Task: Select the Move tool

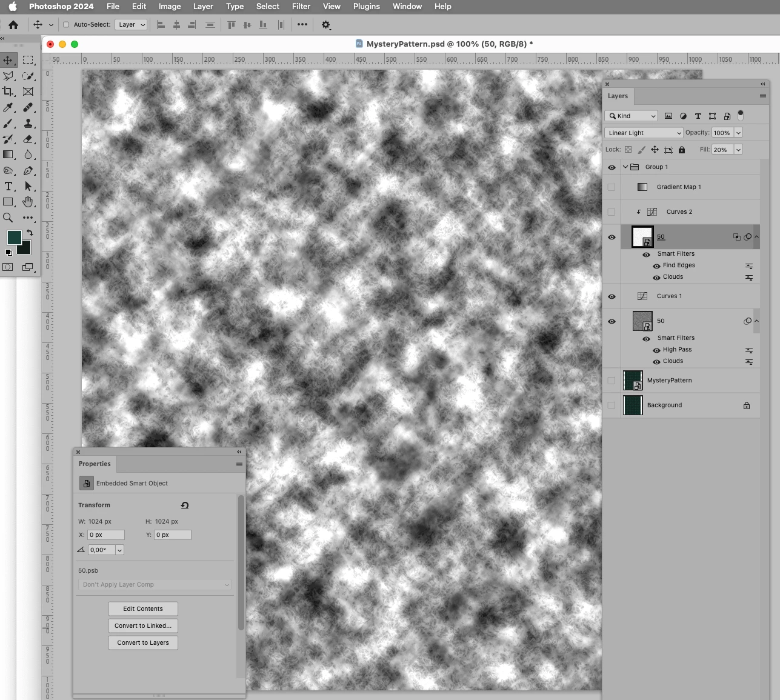Action: tap(8, 60)
